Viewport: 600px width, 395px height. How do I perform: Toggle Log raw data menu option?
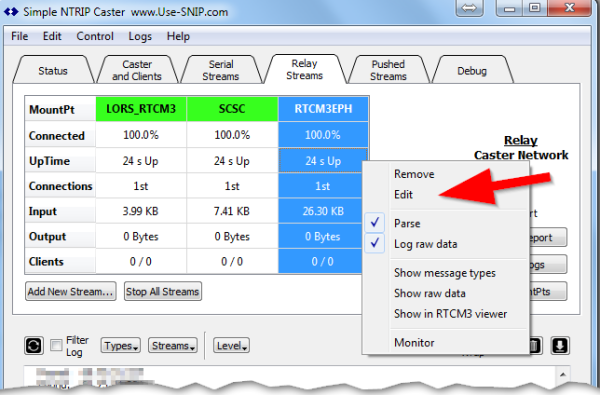coord(426,244)
